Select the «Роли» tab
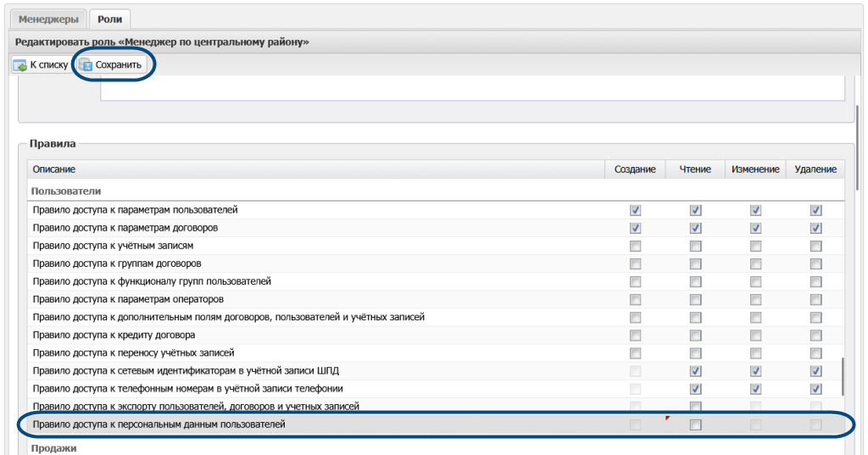This screenshot has height=455, width=868. [109, 19]
